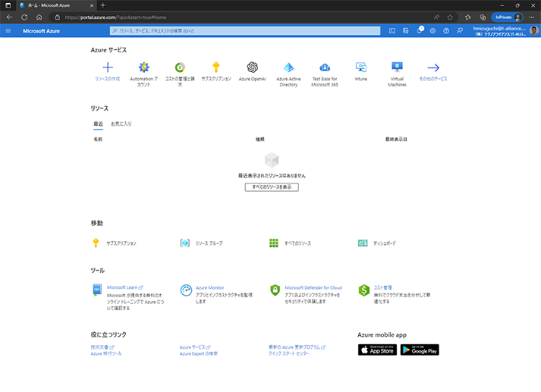The height and width of the screenshot is (392, 541).
Task: Open portal settings gear icon
Action: tap(432, 31)
